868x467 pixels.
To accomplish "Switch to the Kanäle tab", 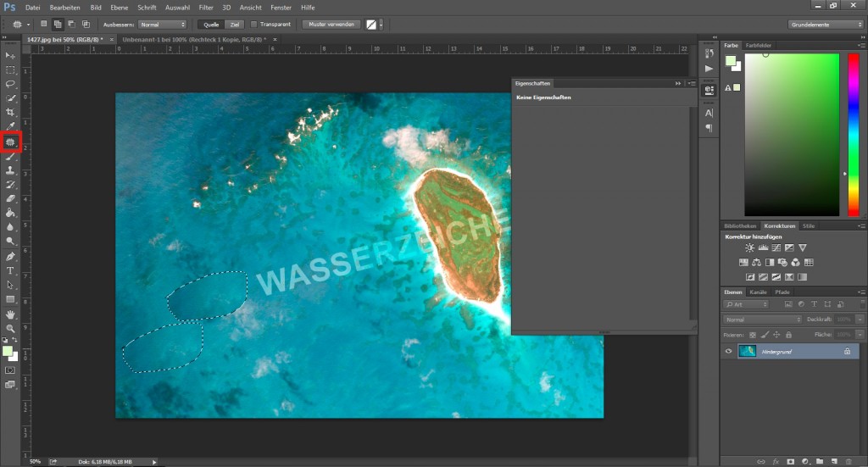I will point(758,292).
